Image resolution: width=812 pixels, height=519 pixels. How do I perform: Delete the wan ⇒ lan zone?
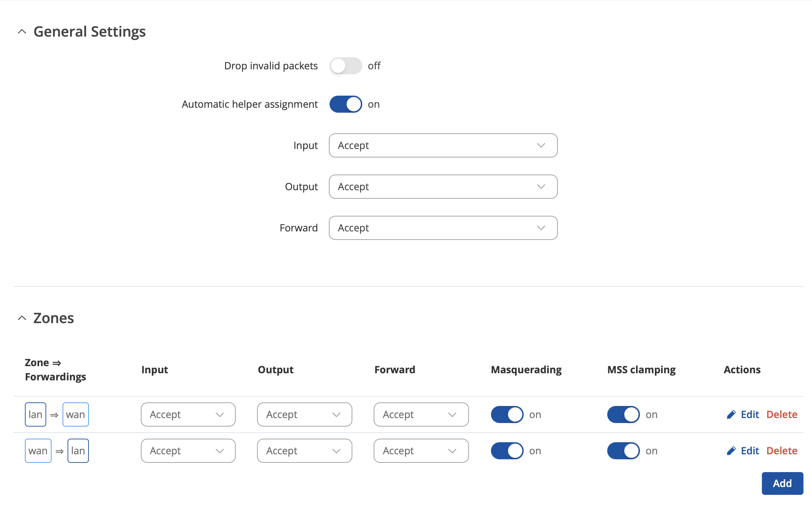(782, 451)
